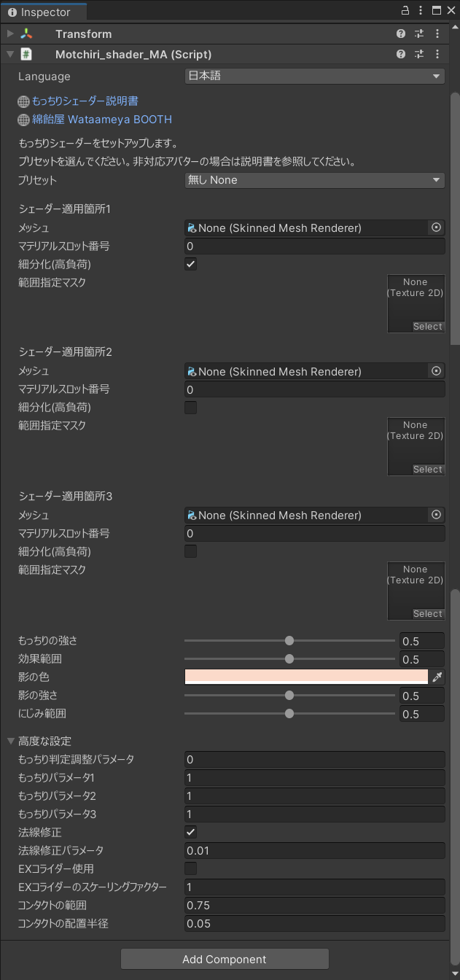Disable the 法線修正 checkbox

[191, 832]
